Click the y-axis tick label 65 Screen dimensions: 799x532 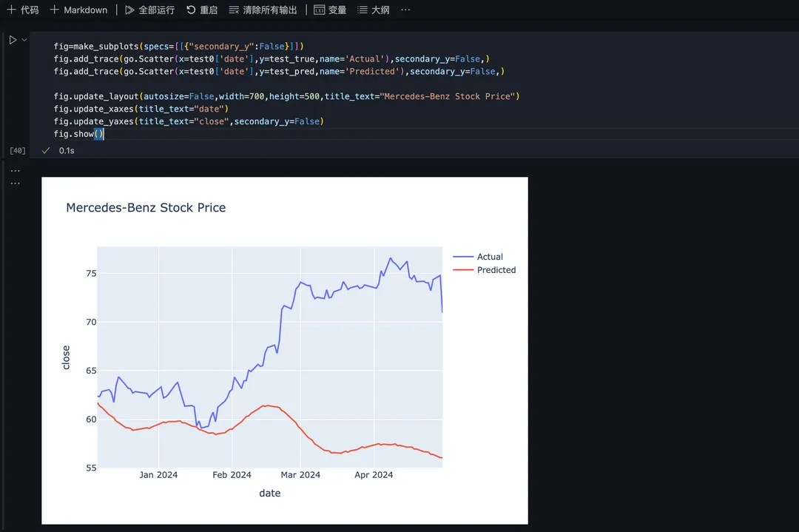[x=91, y=371]
